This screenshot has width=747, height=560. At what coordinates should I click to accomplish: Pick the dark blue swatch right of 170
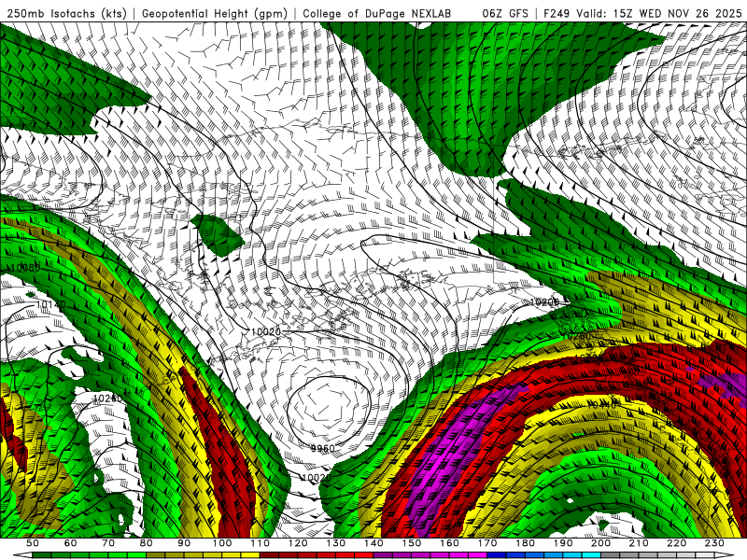(497, 555)
